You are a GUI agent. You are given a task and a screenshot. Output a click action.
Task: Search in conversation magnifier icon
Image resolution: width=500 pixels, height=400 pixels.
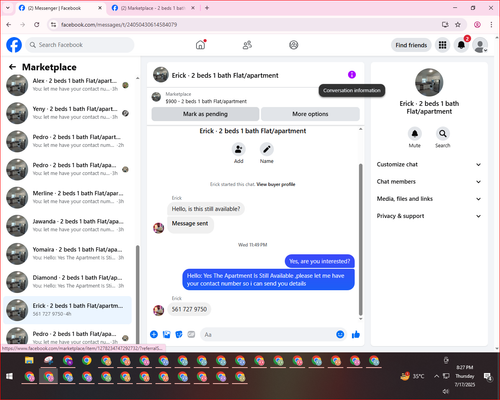click(443, 134)
